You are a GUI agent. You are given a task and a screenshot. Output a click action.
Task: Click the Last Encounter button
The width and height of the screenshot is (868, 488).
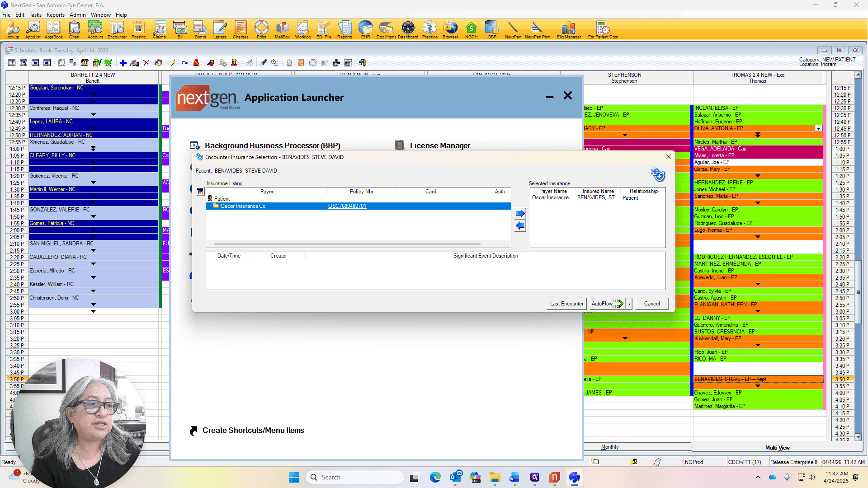(x=566, y=304)
